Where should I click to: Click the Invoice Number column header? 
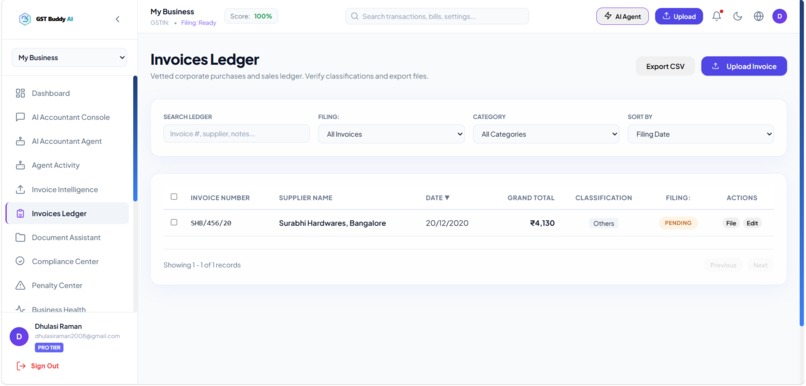220,198
